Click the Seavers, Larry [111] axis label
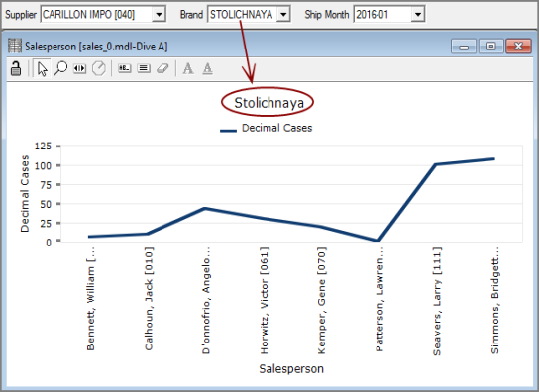Viewport: 539px width, 392px height. point(437,301)
